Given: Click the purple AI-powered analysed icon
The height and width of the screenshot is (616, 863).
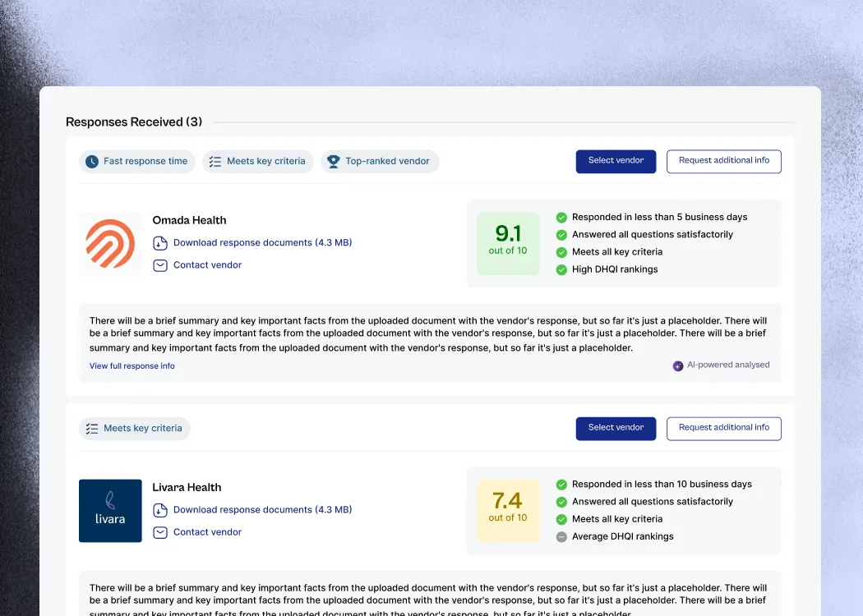Looking at the screenshot, I should (678, 365).
